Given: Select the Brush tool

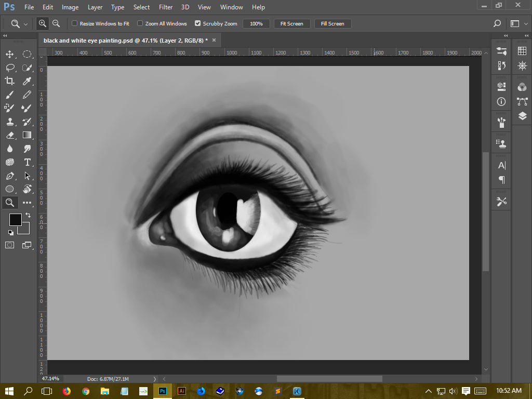Looking at the screenshot, I should click(10, 95).
